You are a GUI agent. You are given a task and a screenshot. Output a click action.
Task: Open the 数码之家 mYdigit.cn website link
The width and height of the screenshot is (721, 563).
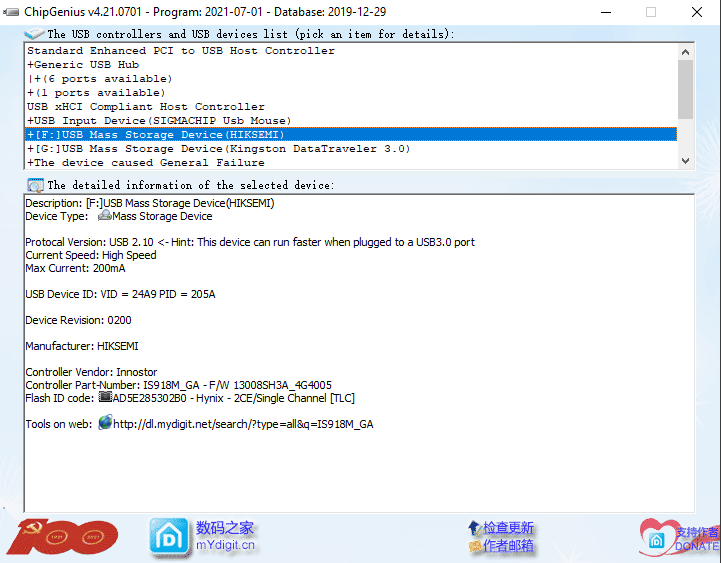[225, 536]
